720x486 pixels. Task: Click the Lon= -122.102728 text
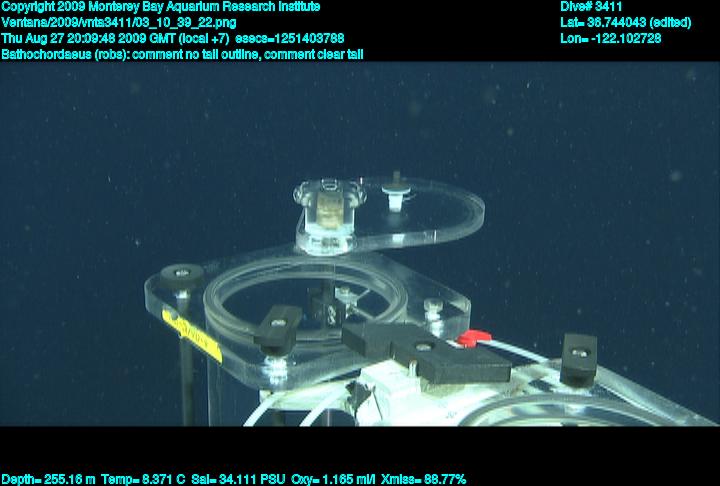click(611, 38)
